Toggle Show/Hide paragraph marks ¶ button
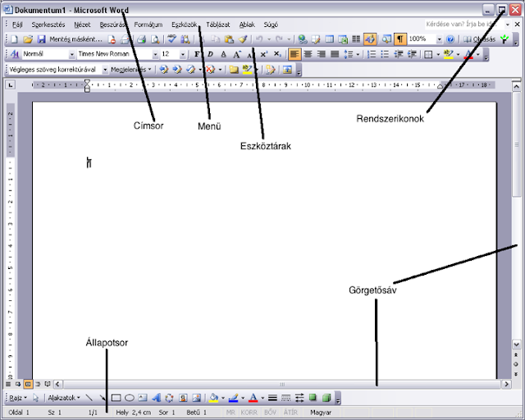Viewport: 525px width, 420px height. pyautogui.click(x=399, y=39)
